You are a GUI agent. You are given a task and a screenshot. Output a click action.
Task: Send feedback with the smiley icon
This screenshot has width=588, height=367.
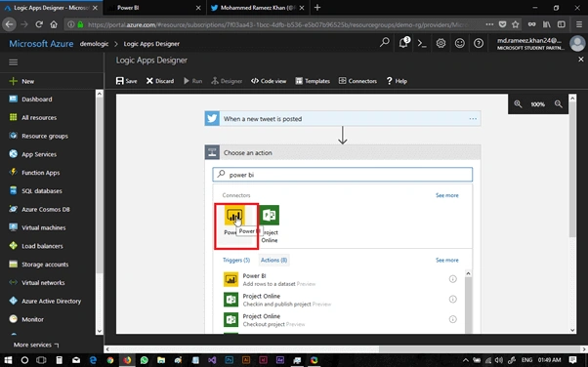[x=460, y=44]
